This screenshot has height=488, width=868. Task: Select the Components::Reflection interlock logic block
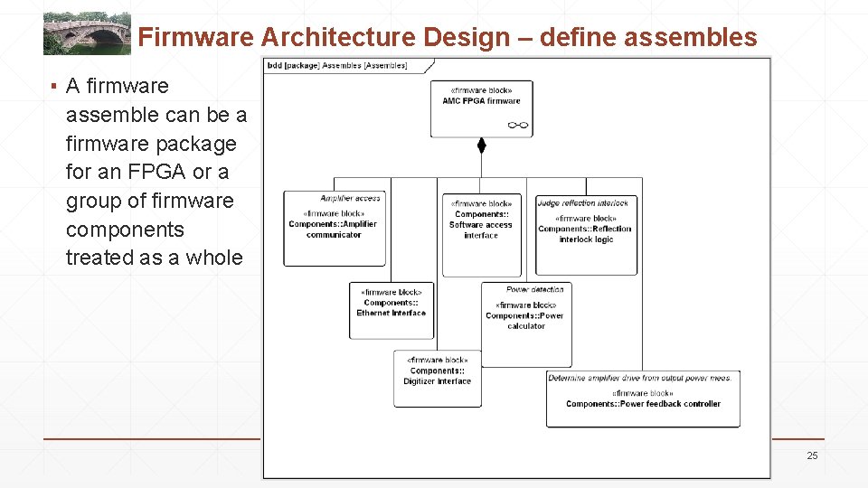tap(586, 235)
